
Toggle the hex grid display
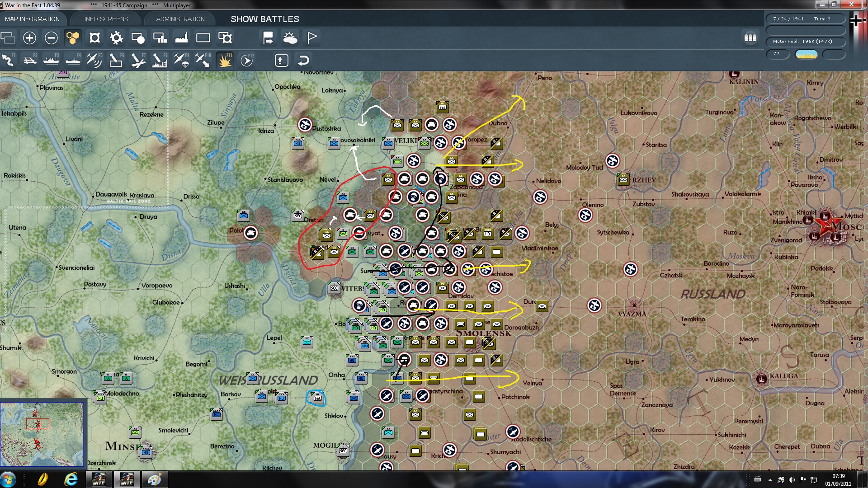pos(73,38)
